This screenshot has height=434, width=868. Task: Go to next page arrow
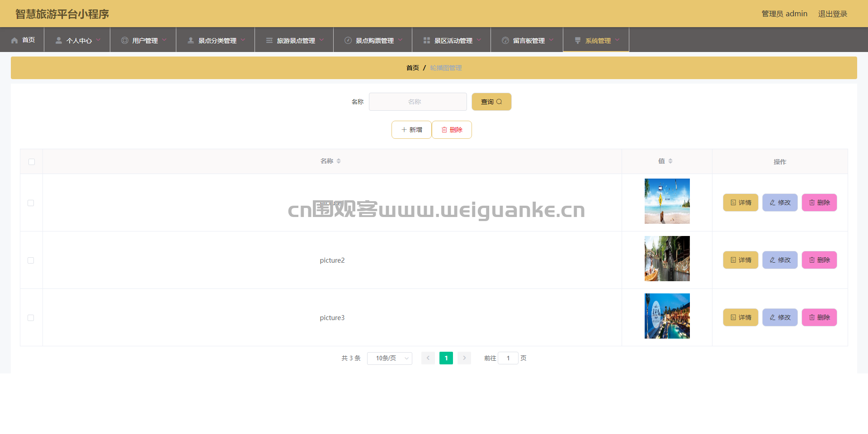(464, 358)
